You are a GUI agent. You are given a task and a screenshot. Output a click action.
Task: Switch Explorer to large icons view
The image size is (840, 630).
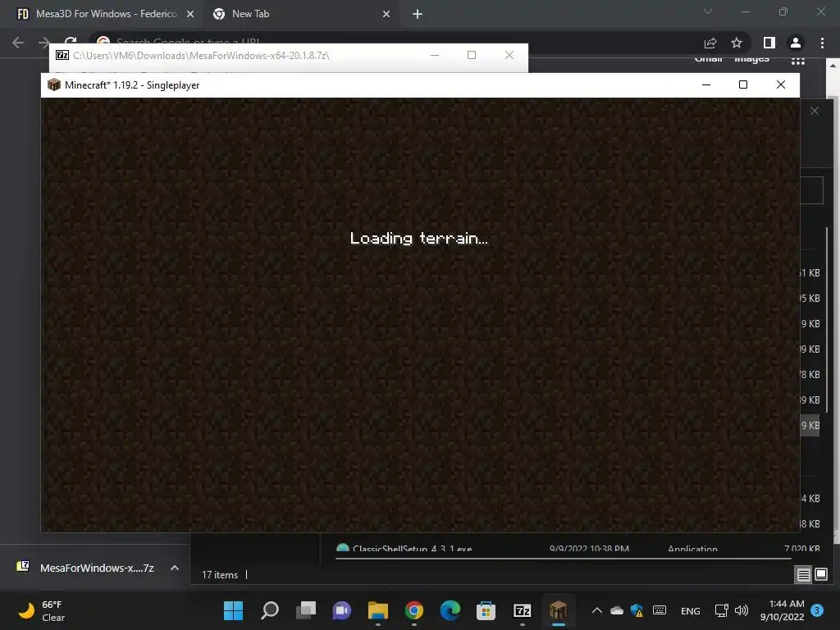coord(821,575)
